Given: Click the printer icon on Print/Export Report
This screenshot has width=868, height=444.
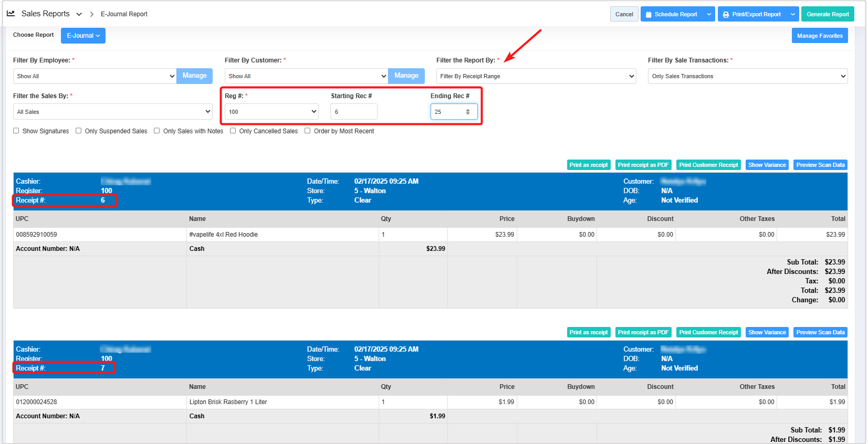Looking at the screenshot, I should tap(726, 15).
